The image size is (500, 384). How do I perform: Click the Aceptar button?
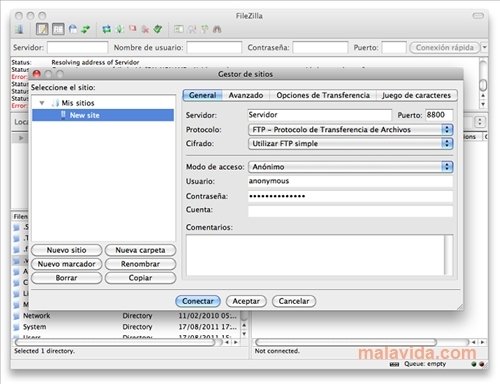246,301
